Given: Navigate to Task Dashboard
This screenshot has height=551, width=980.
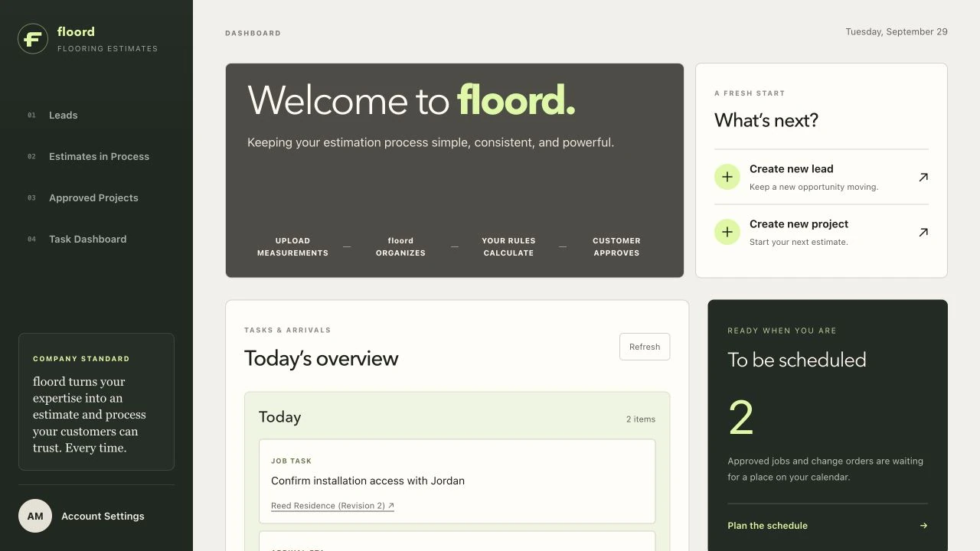Looking at the screenshot, I should 87,240.
